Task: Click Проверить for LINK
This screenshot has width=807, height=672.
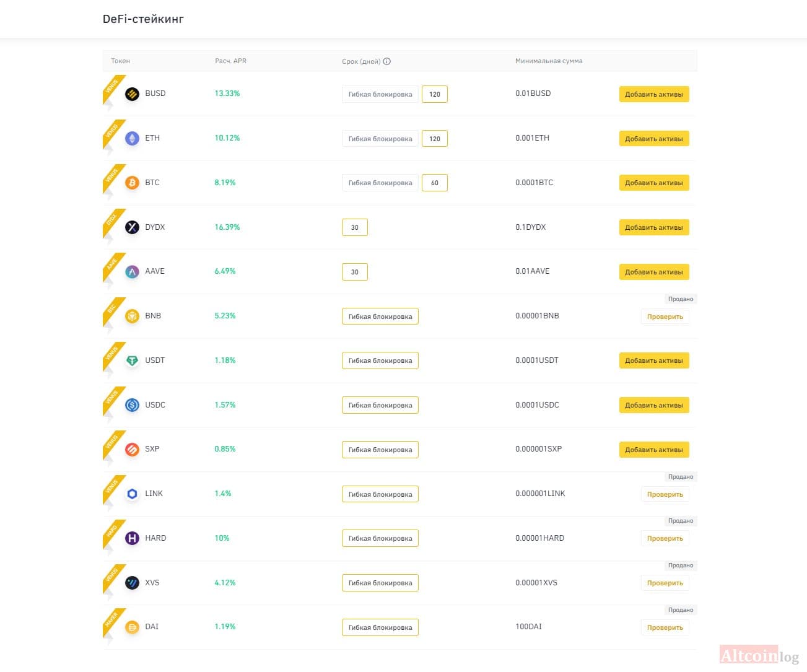Action: [x=665, y=494]
